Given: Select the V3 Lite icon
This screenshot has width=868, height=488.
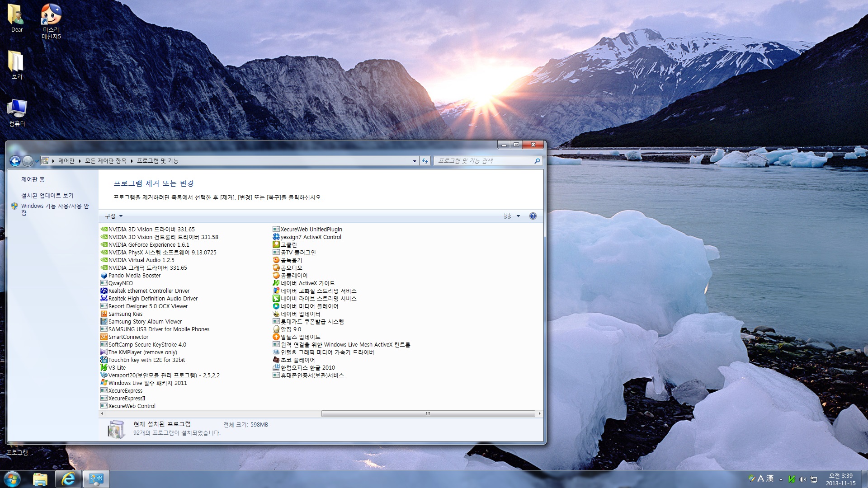Looking at the screenshot, I should (x=104, y=368).
